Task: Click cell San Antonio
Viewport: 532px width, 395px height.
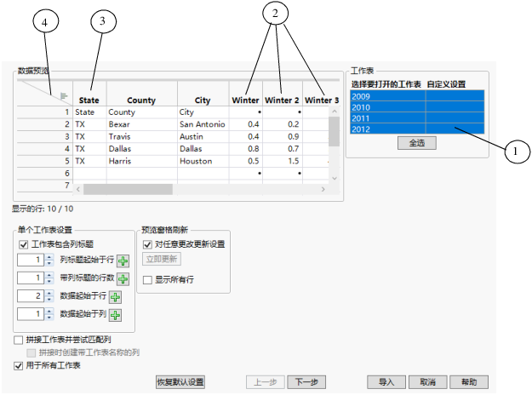Action: click(x=203, y=124)
